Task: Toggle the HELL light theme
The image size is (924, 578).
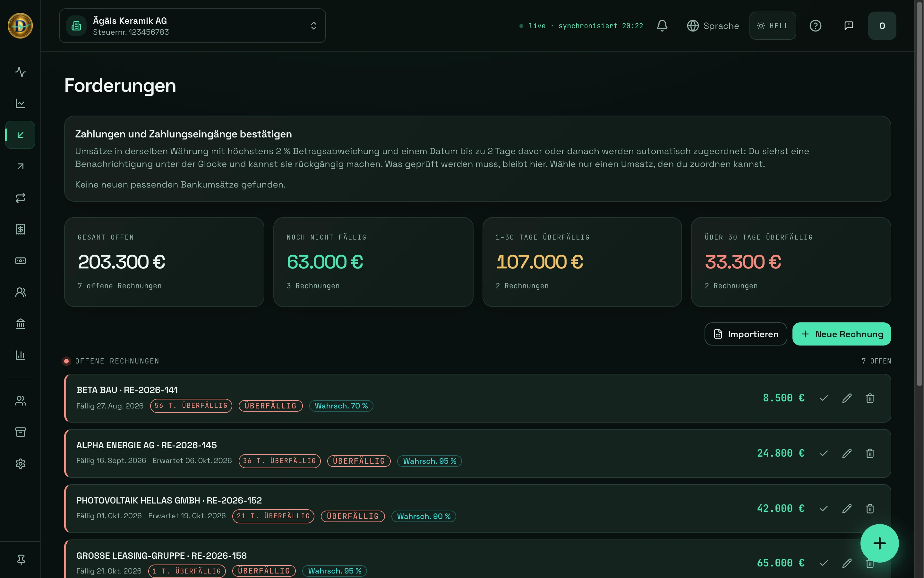Action: [773, 26]
